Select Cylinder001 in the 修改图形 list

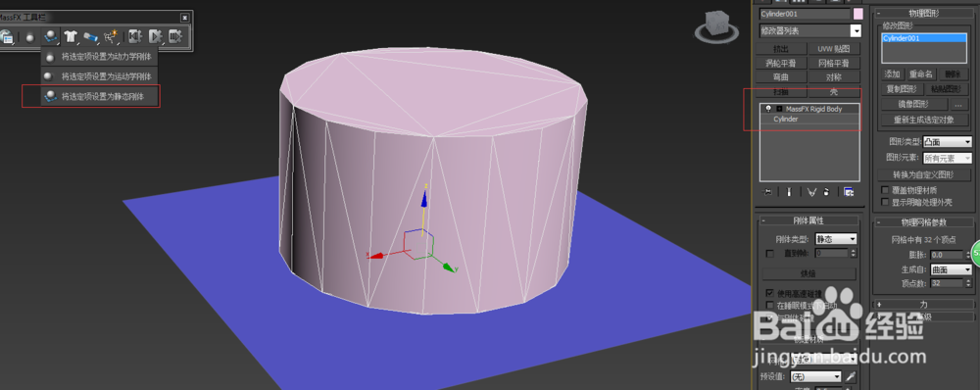(925, 38)
